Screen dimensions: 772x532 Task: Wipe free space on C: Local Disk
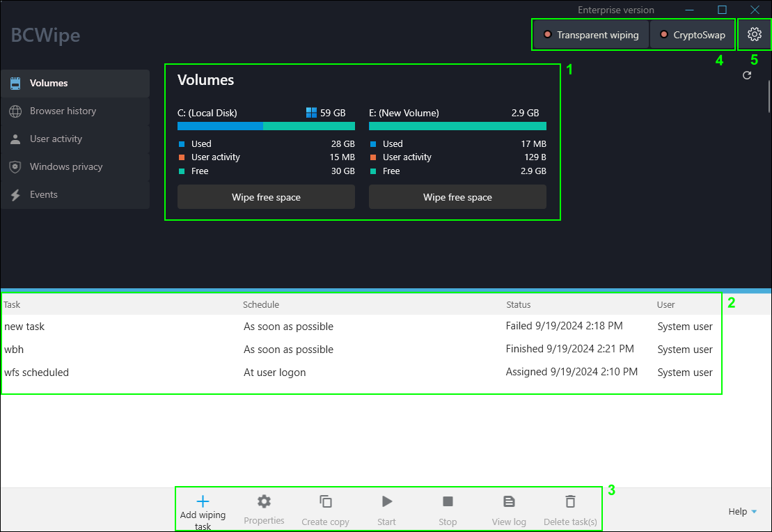point(266,197)
